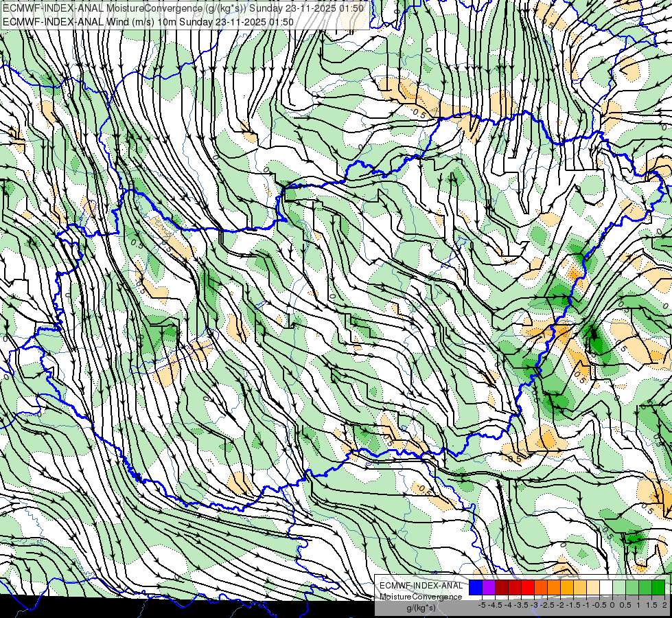Click the ECMWF-INDEX-ANAL label in the legend
672x618 pixels.
pyautogui.click(x=421, y=586)
